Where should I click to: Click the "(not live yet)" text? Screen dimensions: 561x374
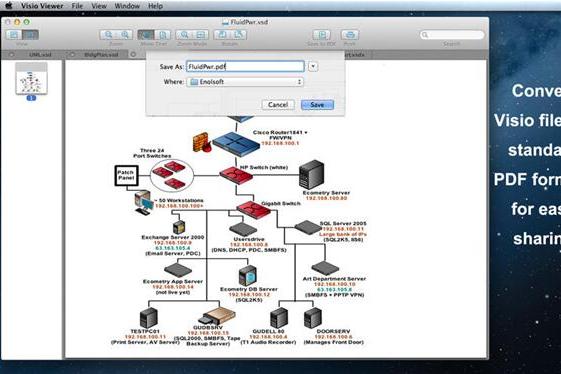click(x=173, y=293)
